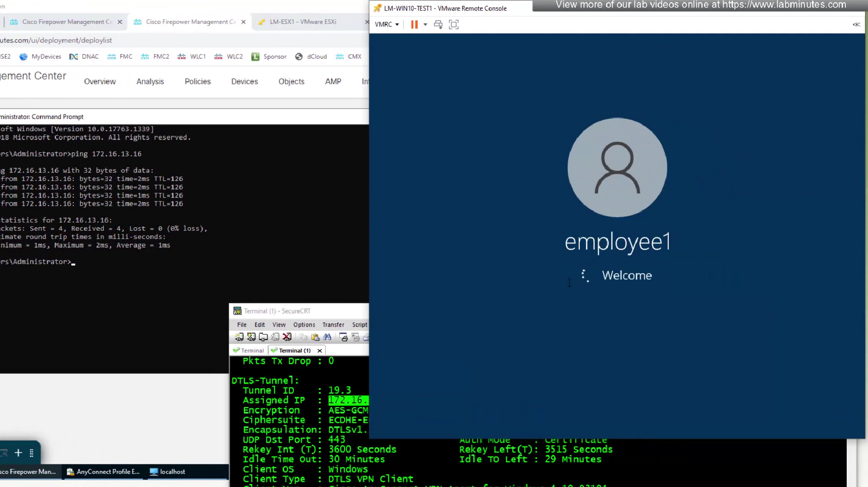Click the Paste clipboard icon in SecureCRT

pos(315,337)
